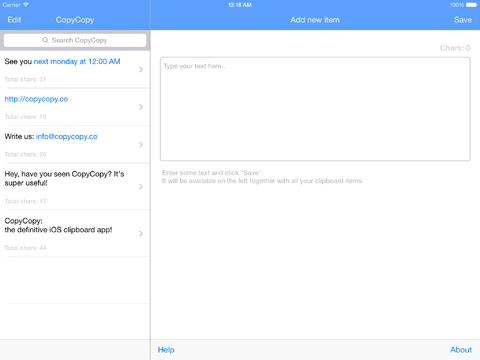
Task: Open the http://copycopy.co item chevron
Action: (x=141, y=107)
